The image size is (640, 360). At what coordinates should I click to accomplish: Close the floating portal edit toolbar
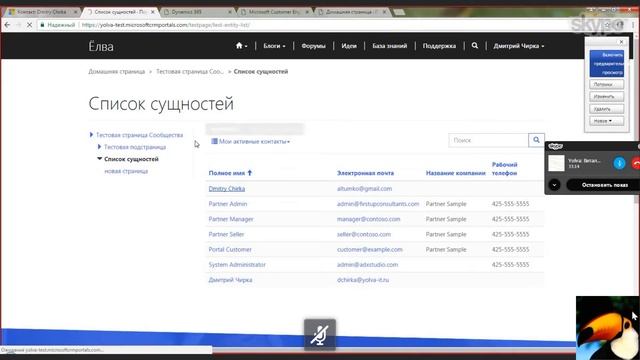pyautogui.click(x=621, y=42)
